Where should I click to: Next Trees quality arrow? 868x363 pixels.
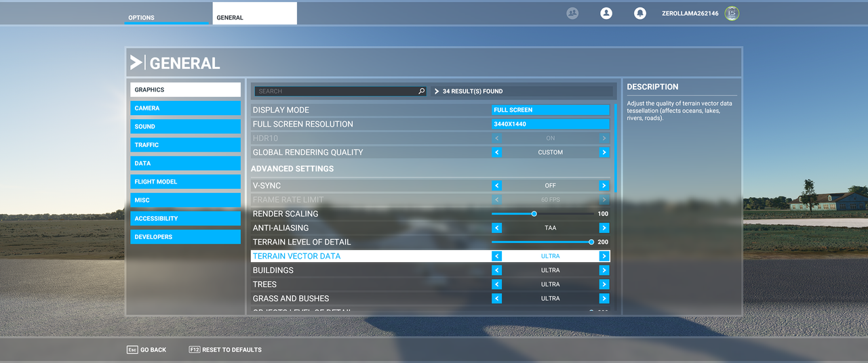[x=604, y=284]
